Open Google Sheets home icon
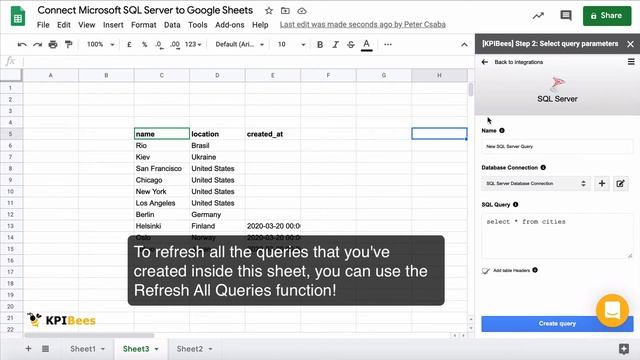The width and height of the screenshot is (640, 360). (18, 16)
